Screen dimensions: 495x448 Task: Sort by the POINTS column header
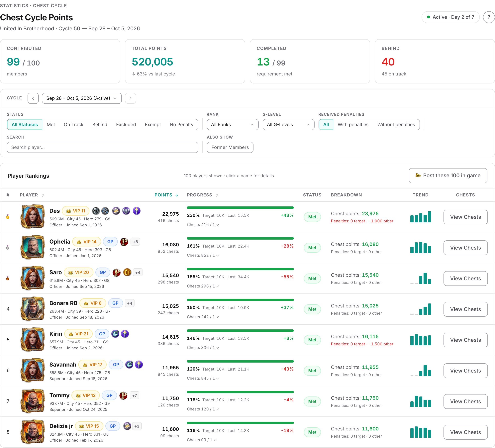[166, 195]
